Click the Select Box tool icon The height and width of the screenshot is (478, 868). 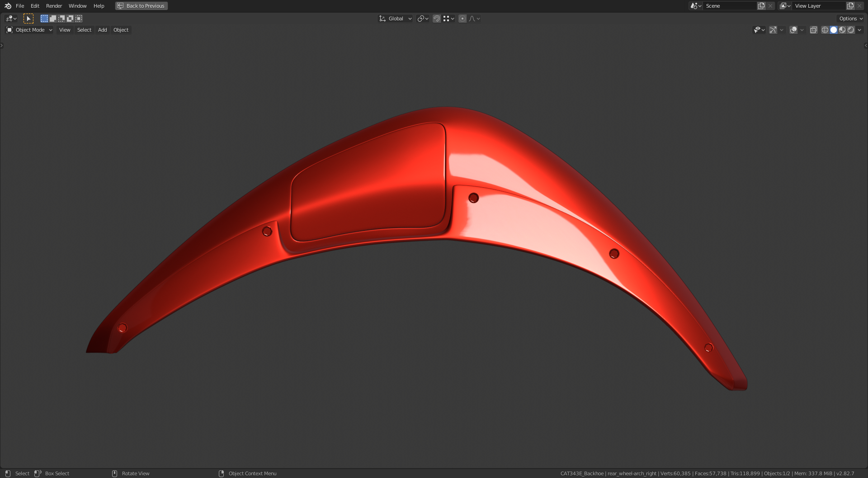tap(28, 19)
